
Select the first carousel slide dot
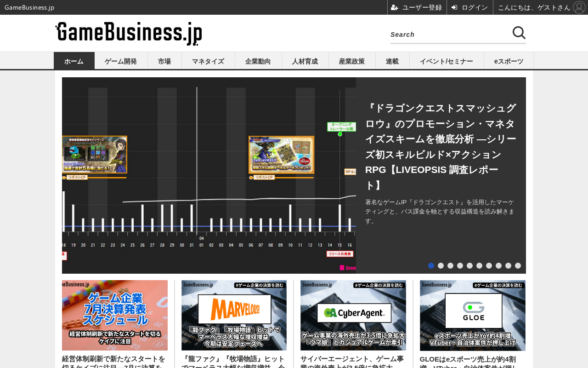click(431, 265)
